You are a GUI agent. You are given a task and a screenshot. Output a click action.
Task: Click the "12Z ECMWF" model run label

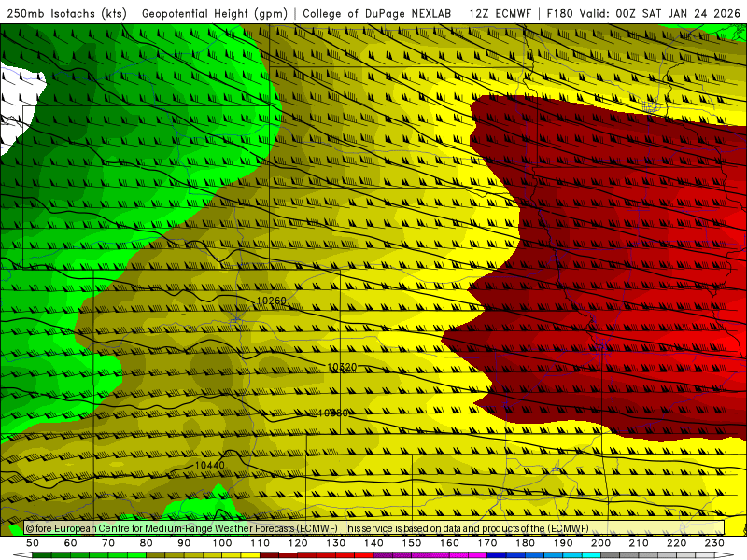click(500, 13)
